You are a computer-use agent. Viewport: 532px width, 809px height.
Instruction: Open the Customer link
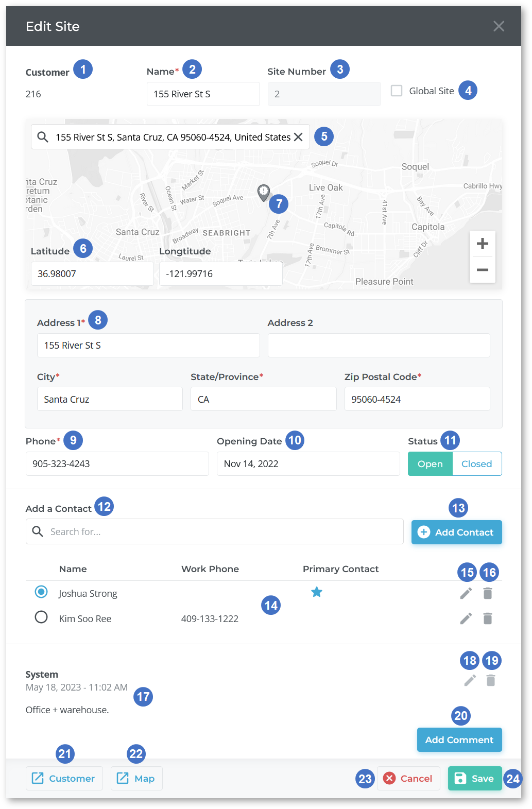(x=64, y=779)
